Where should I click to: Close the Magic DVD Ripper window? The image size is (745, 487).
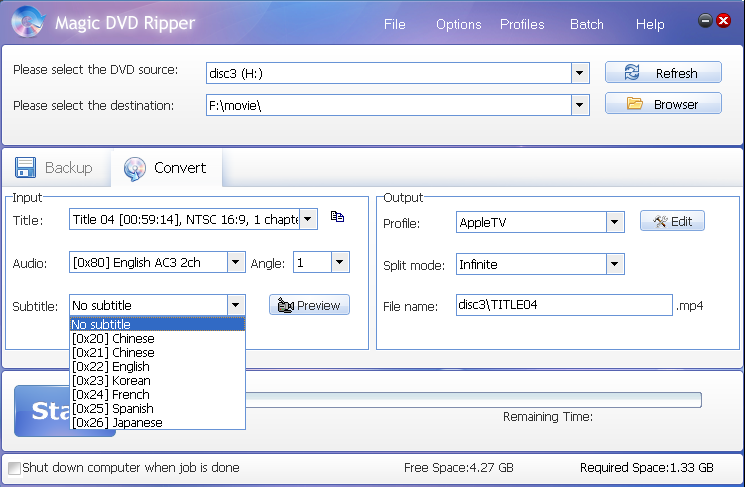[724, 20]
